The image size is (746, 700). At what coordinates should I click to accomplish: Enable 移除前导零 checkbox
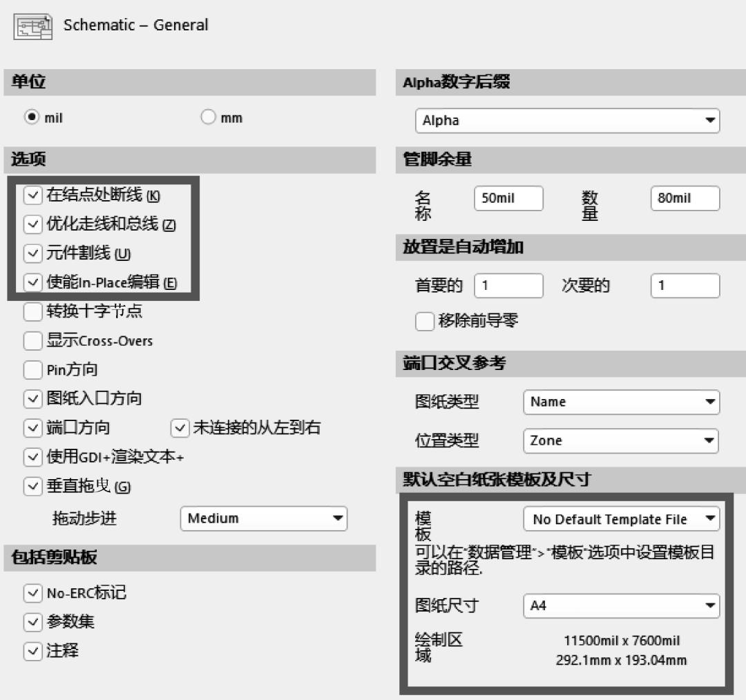424,321
